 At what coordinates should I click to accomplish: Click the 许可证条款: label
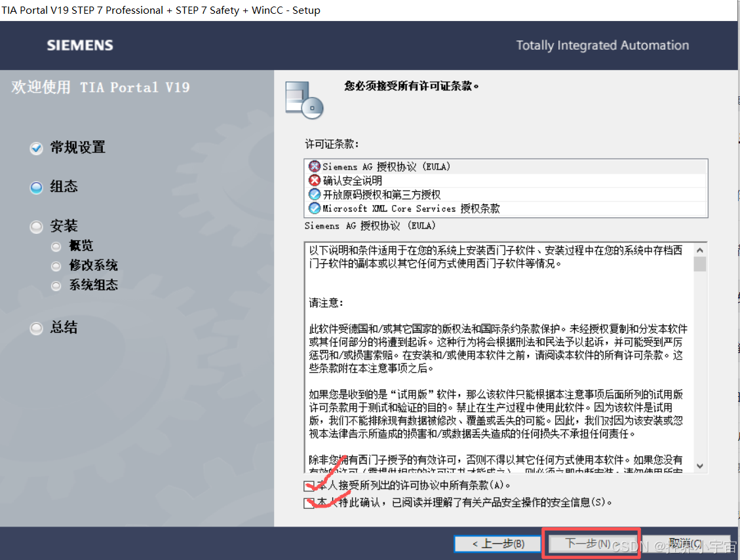[x=332, y=144]
